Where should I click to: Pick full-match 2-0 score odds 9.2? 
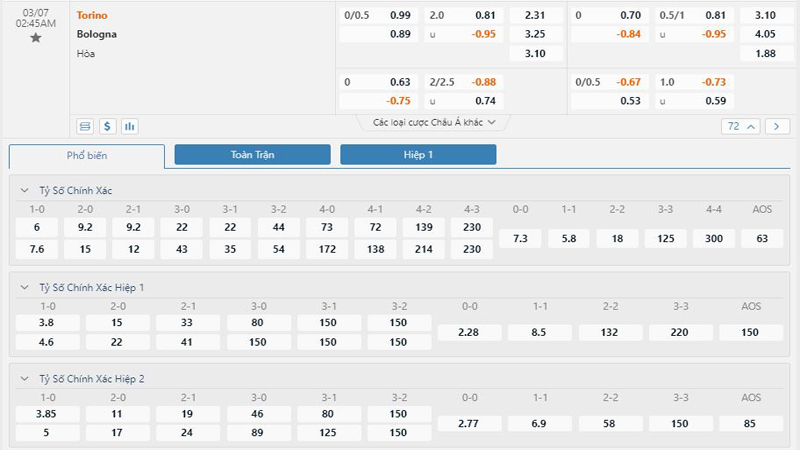[85, 227]
